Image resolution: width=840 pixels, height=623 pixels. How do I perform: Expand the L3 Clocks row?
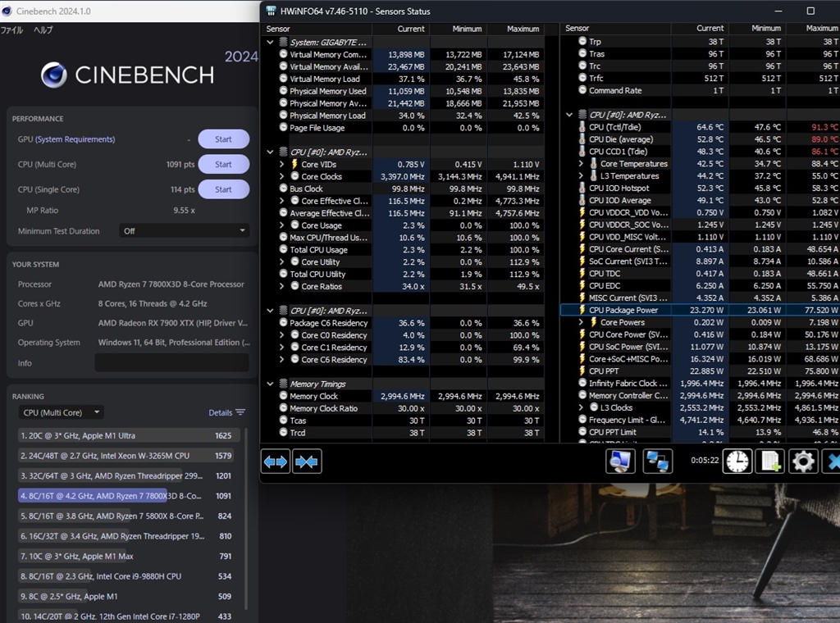click(x=581, y=407)
